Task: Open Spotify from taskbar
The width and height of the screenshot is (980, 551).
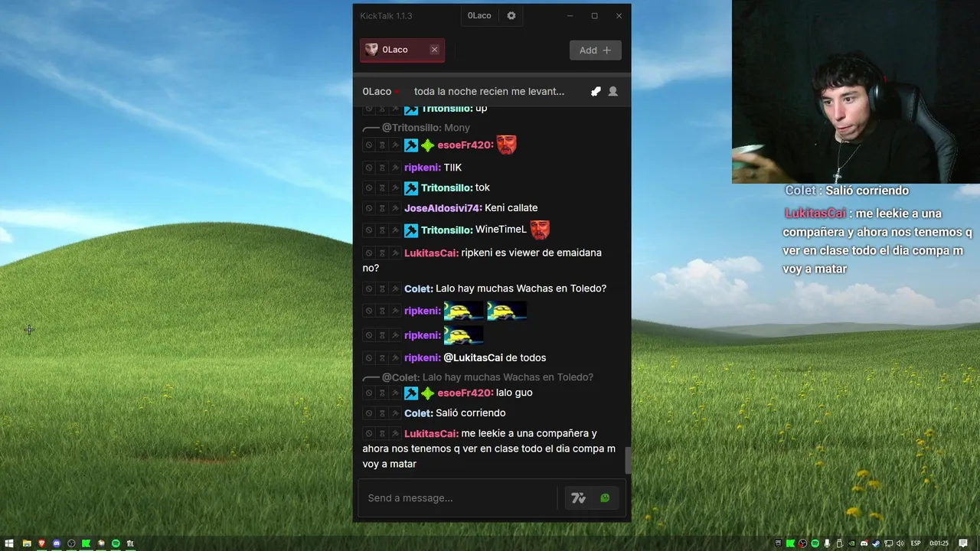Action: [x=116, y=543]
